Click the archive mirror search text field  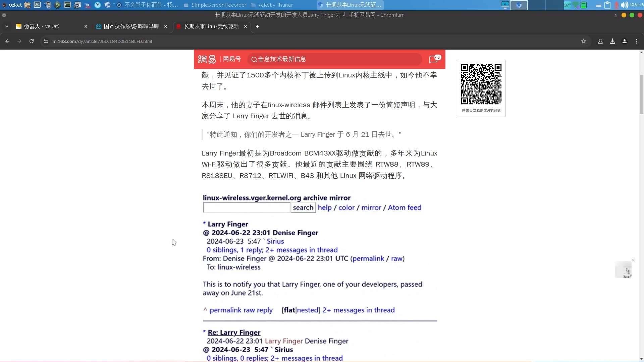click(x=247, y=207)
